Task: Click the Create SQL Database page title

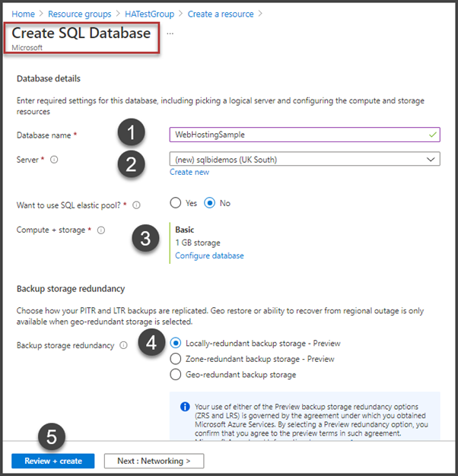Action: 81,33
